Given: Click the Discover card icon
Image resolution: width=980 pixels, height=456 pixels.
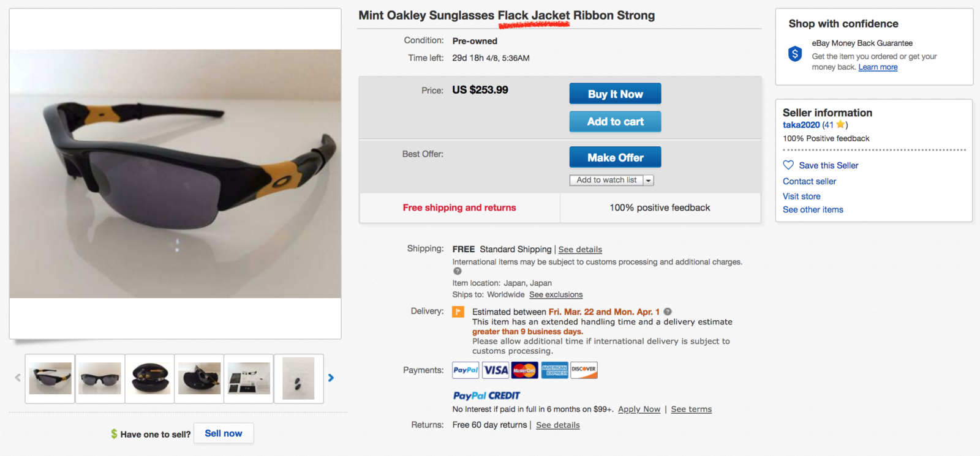Looking at the screenshot, I should click(x=584, y=370).
